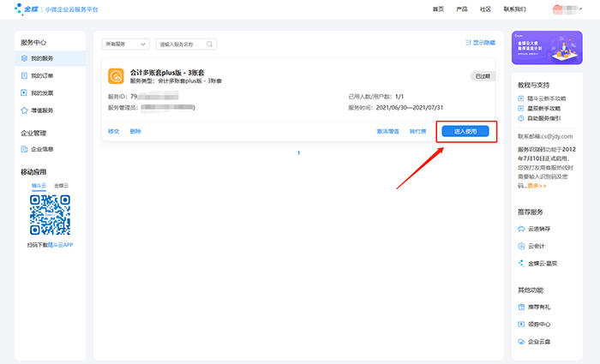600x364 pixels.
Task: Click the 自助服务指引 label
Action: [544, 118]
